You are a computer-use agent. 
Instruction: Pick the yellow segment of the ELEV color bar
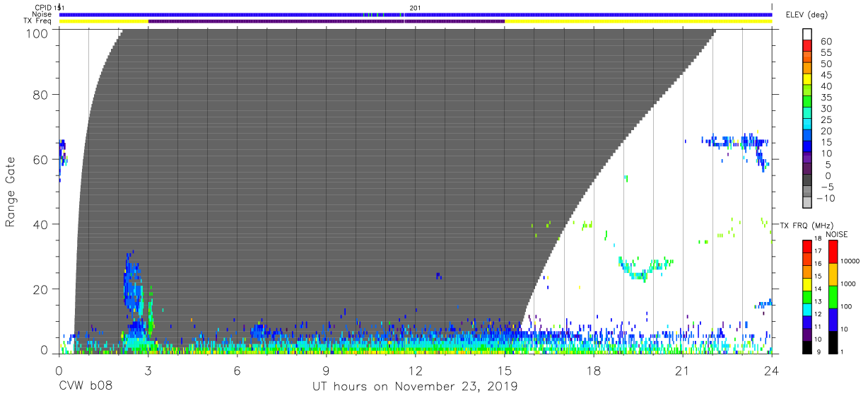[808, 79]
